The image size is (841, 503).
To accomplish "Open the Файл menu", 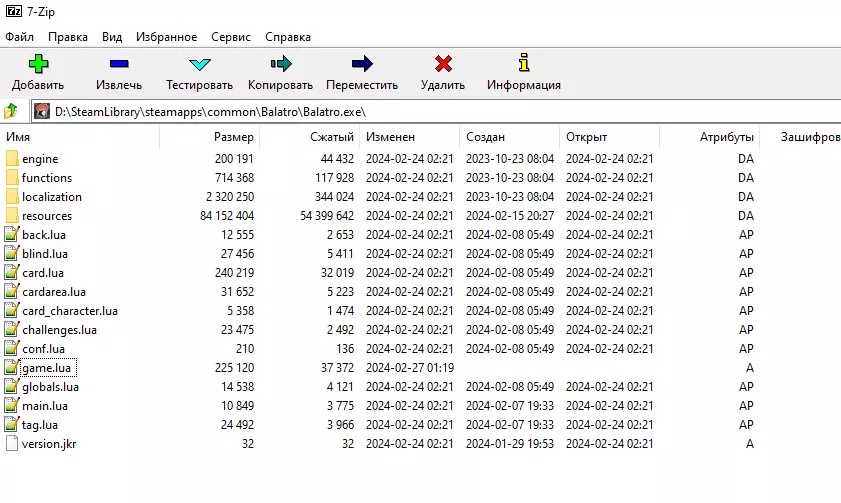I will (19, 37).
